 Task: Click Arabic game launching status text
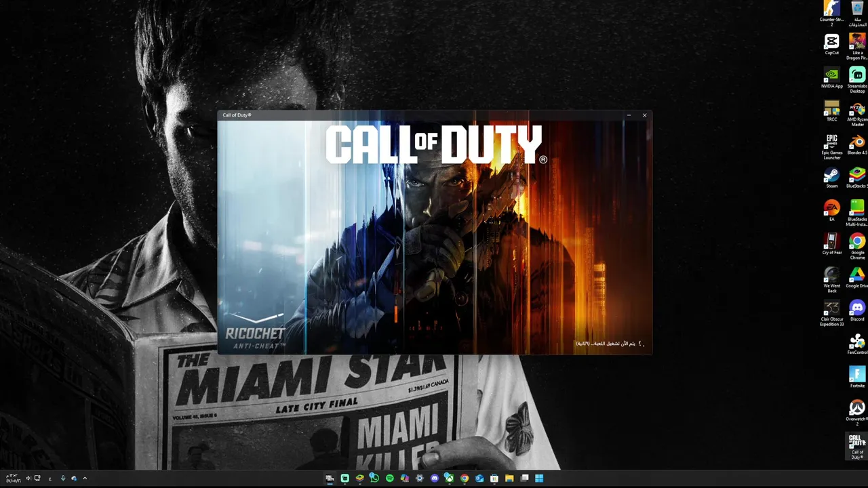pos(606,344)
